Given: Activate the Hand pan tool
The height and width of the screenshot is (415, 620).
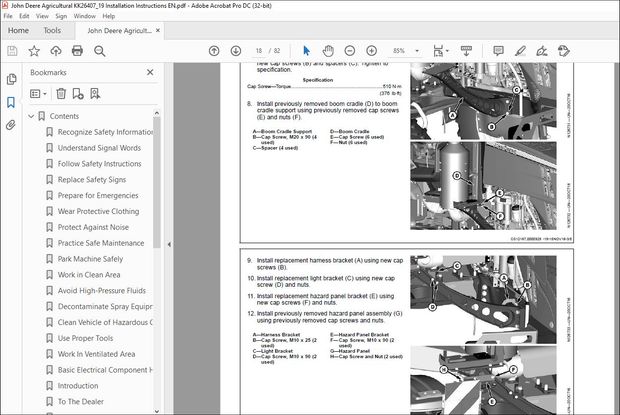Looking at the screenshot, I should [x=328, y=51].
